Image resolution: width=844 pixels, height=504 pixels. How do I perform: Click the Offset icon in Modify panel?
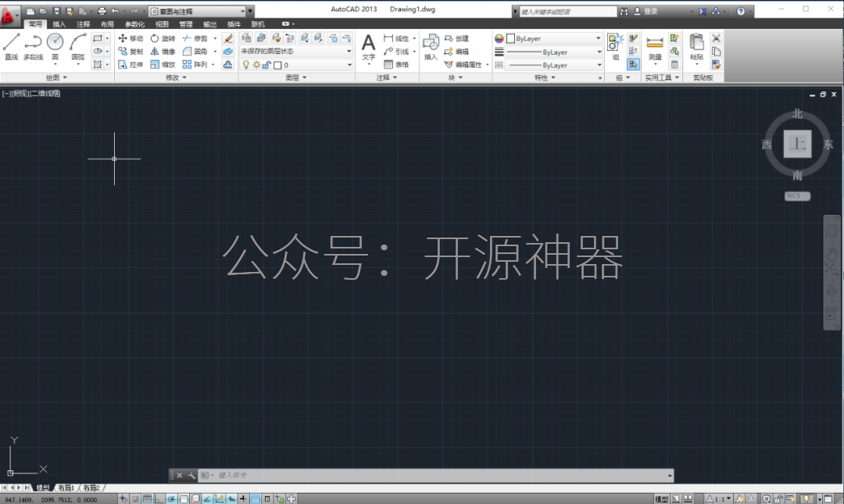[228, 65]
